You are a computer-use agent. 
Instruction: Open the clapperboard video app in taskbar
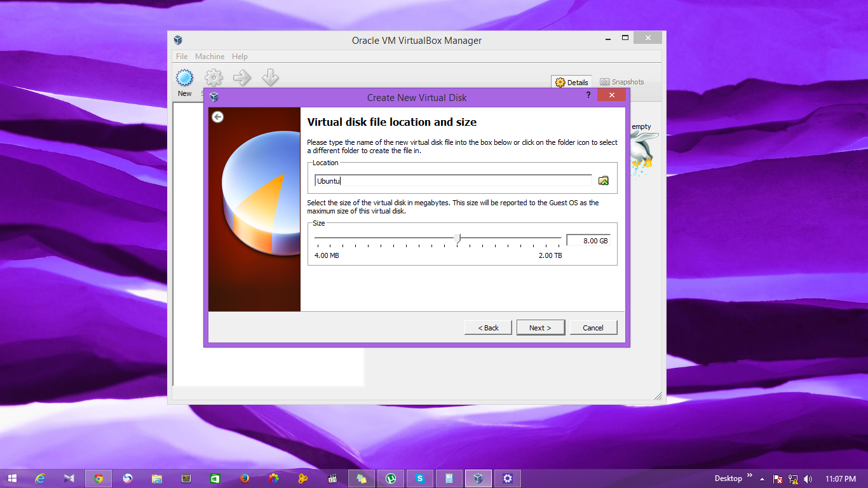coord(332,478)
